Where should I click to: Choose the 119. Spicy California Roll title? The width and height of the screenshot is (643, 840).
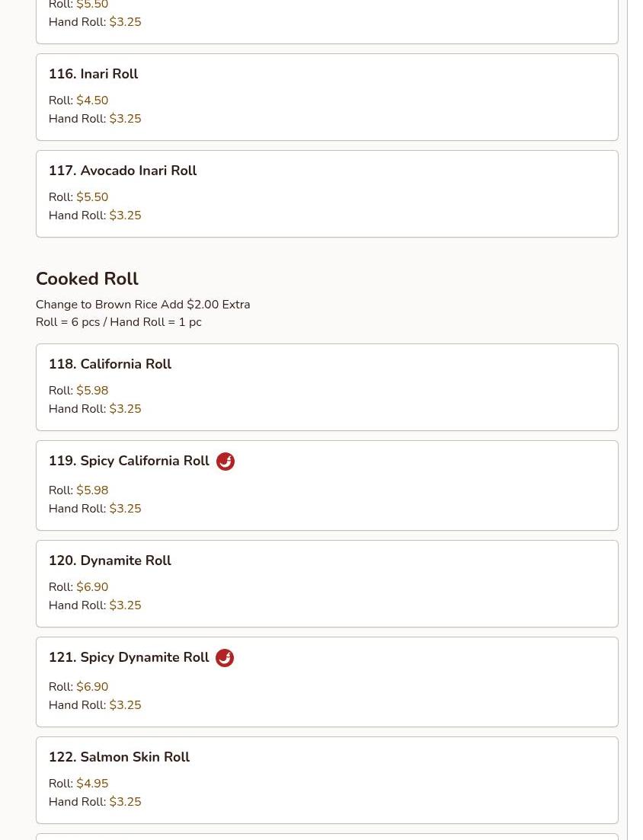coord(128,461)
